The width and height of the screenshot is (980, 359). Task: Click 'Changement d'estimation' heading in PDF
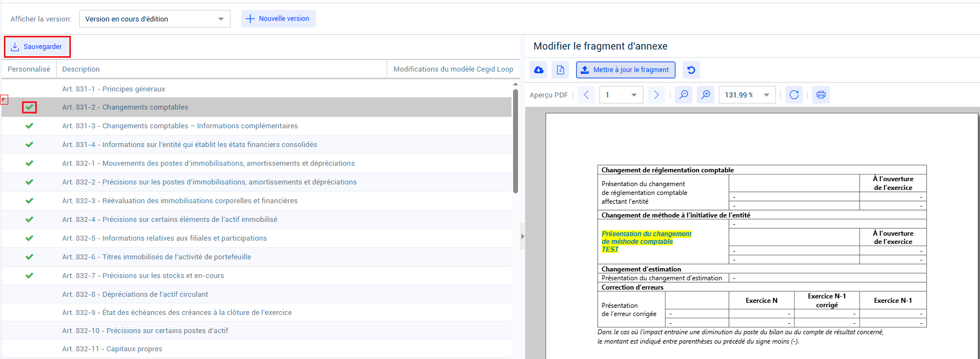pos(641,269)
